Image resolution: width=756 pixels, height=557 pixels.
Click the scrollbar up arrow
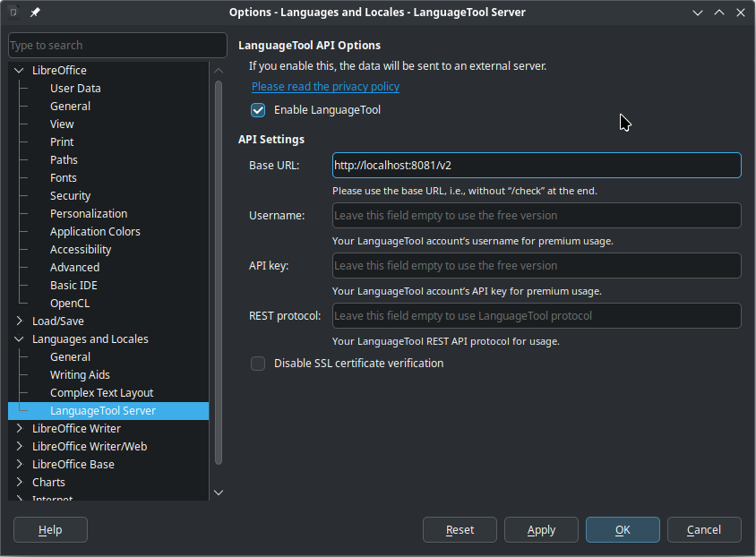pos(218,69)
